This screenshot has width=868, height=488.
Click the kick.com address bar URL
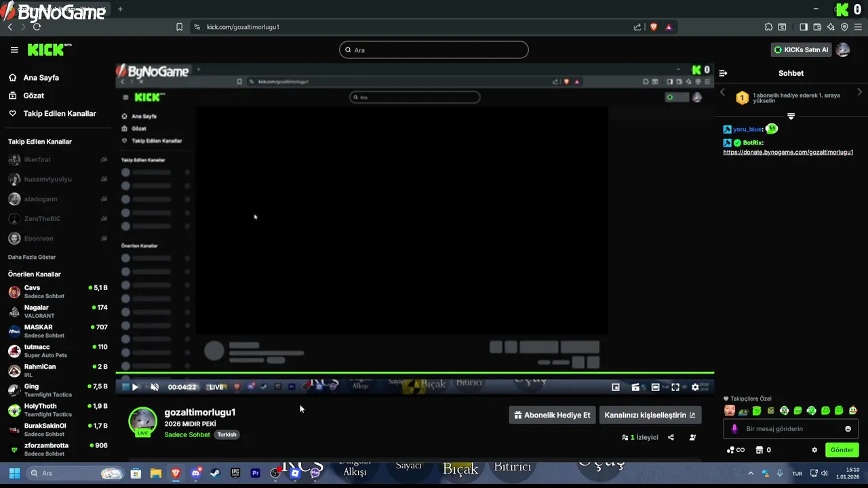coord(243,27)
